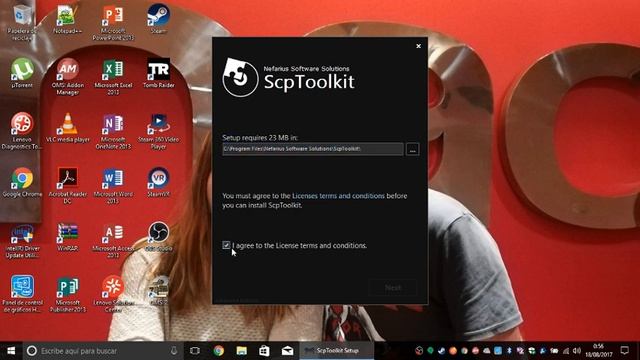
Task: Open Notepad++ desktop shortcut
Action: coord(67,19)
